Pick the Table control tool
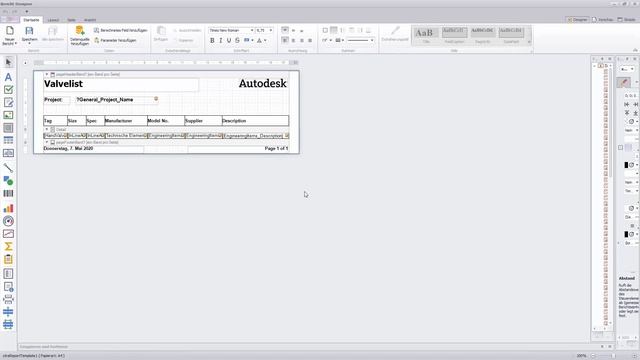The height and width of the screenshot is (360, 640). pos(8,140)
